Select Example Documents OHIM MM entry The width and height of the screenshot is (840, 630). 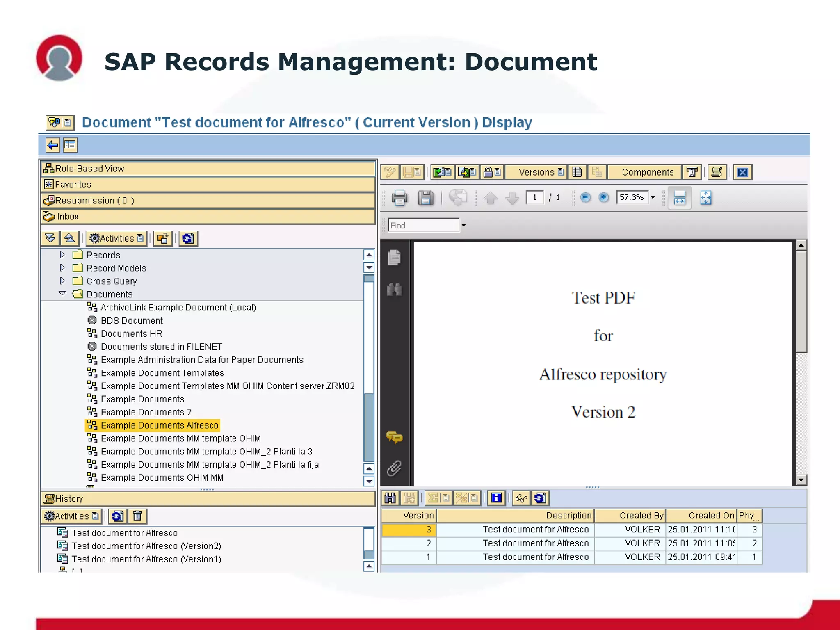(162, 478)
